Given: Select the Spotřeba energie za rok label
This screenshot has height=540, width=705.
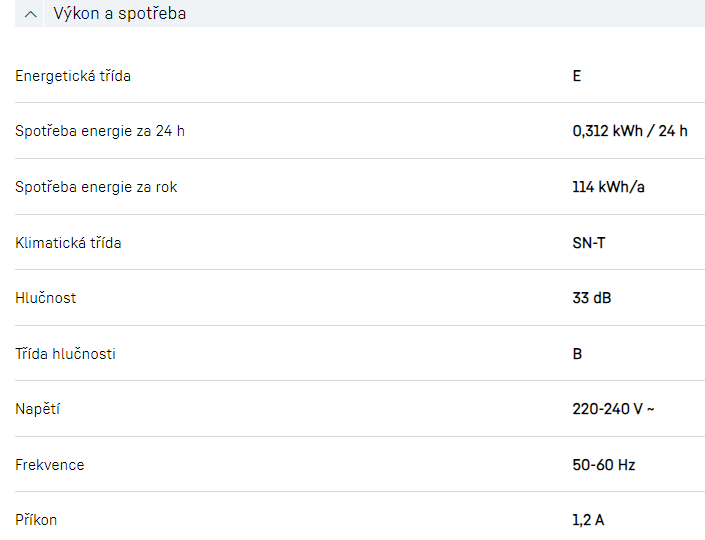Looking at the screenshot, I should 96,187.
